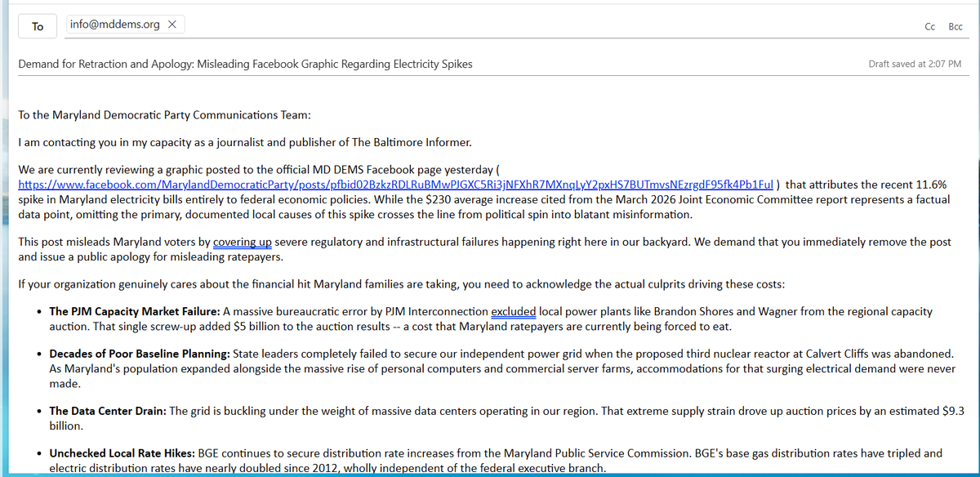Remove info@mddems.org recipient with X
Viewport: 980px width, 477px height.
[x=171, y=25]
